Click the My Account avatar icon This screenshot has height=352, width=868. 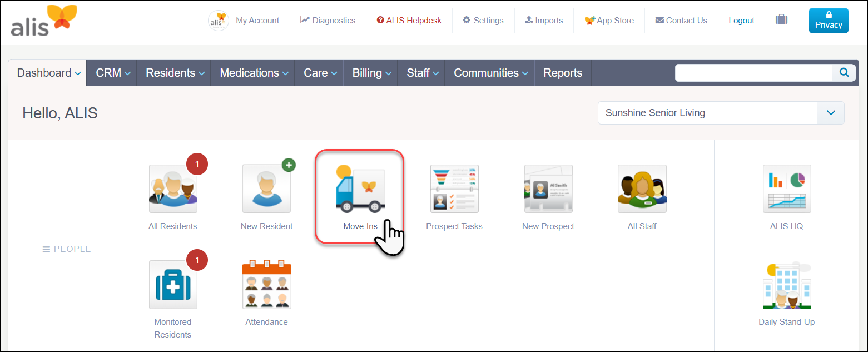coord(219,21)
